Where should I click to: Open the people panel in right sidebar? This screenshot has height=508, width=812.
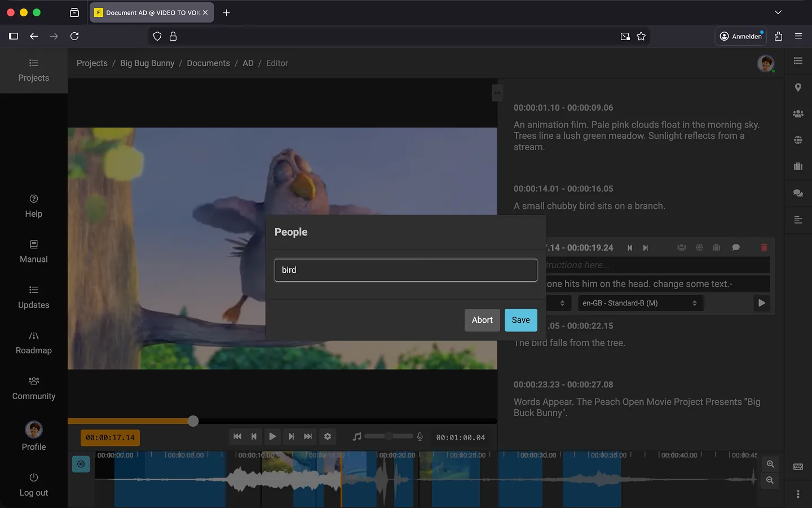(x=798, y=113)
